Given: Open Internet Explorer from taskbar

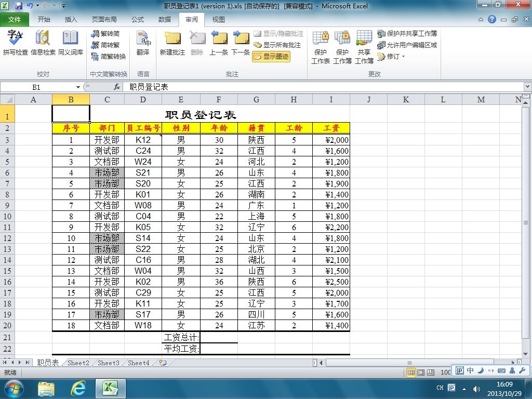Looking at the screenshot, I should (78, 388).
